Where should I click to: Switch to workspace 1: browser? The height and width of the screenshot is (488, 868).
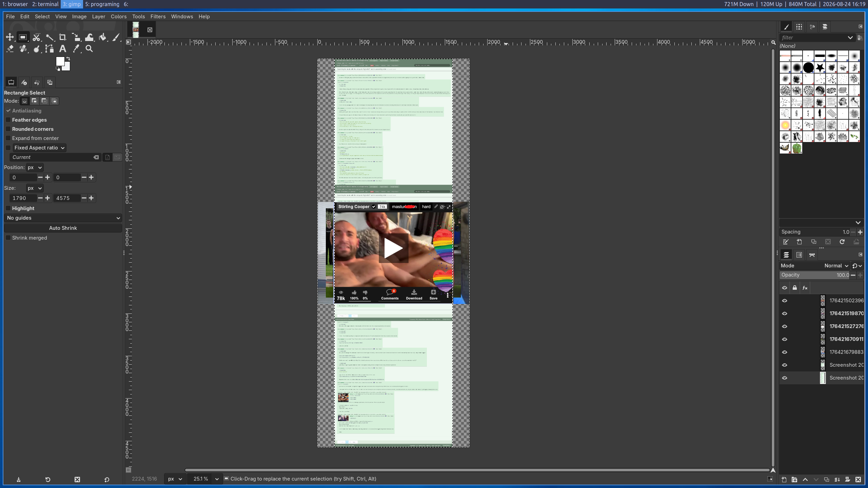coord(15,4)
